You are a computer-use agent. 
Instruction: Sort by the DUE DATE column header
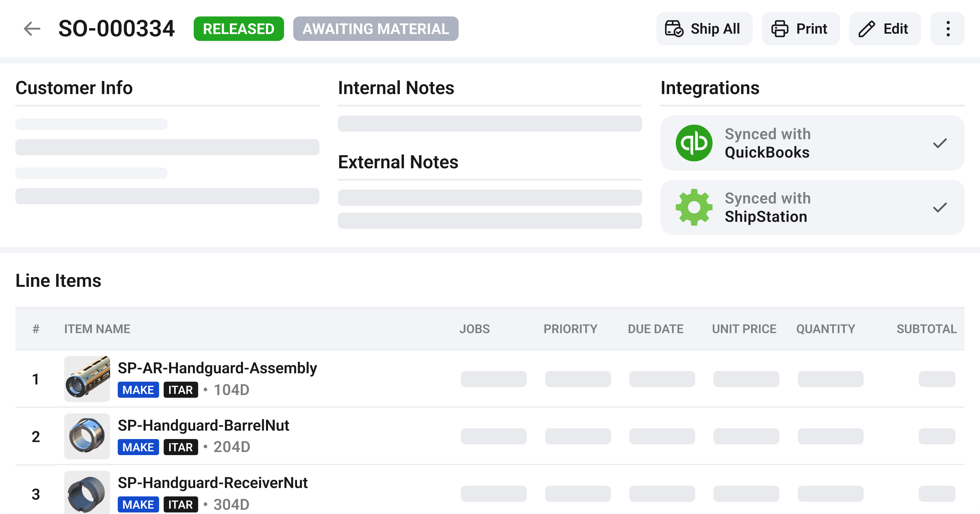click(x=655, y=329)
